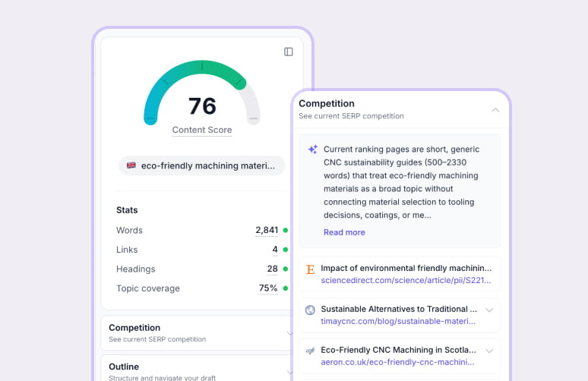Screen dimensions: 588x381
Task: Click the aeron.co.uk site favicon
Action: [x=310, y=351]
